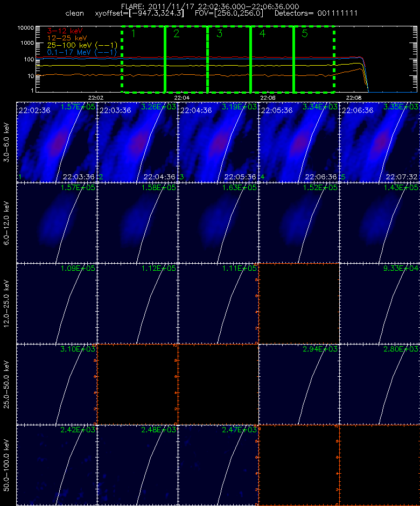Open the 6.0-12.0 keV image with peak 1.63E+05
Screen dimensions: 420x506
218,223
